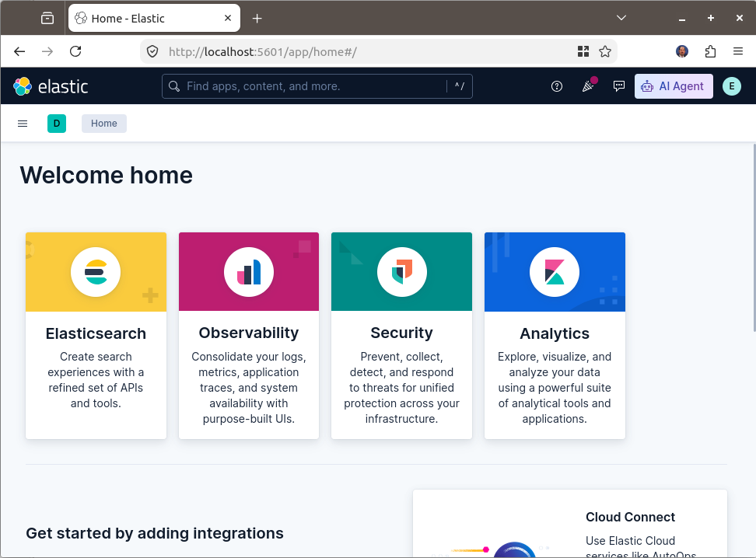Open the user avatar E menu

[731, 86]
